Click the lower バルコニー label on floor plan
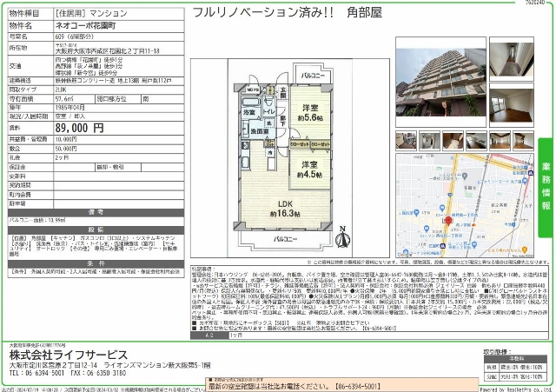This screenshot has height=392, width=556. click(x=285, y=239)
